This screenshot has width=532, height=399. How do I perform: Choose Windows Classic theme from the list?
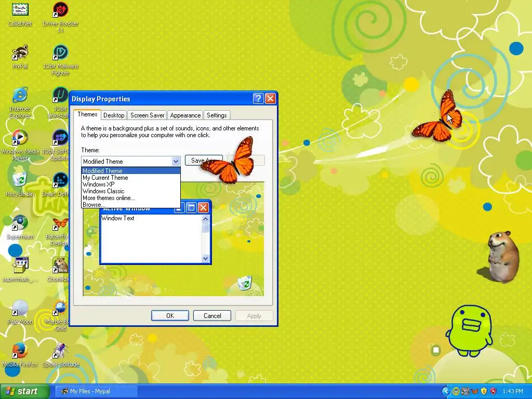tap(130, 191)
